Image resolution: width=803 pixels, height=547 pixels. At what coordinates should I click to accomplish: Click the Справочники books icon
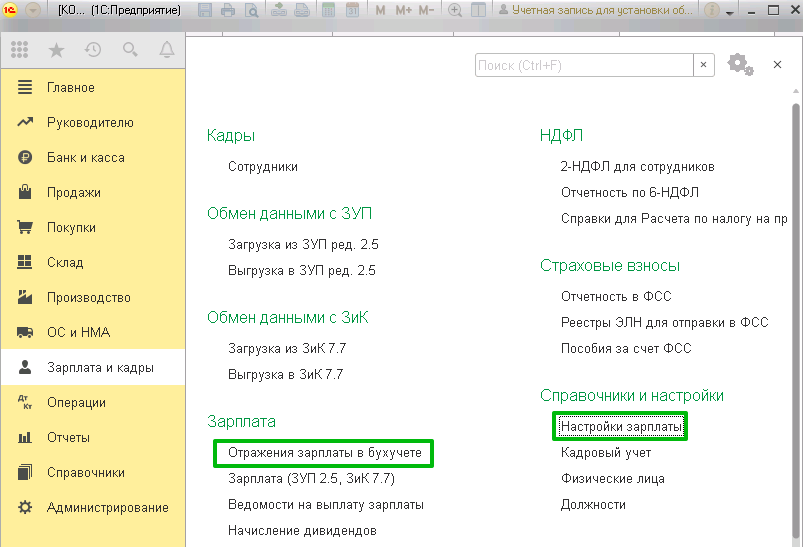pos(25,472)
